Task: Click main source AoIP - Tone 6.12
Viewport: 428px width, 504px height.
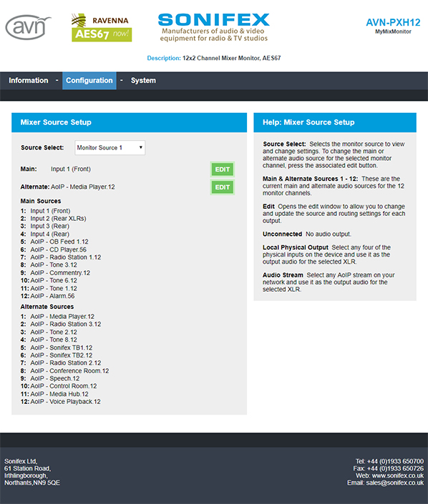Action: pos(54,281)
